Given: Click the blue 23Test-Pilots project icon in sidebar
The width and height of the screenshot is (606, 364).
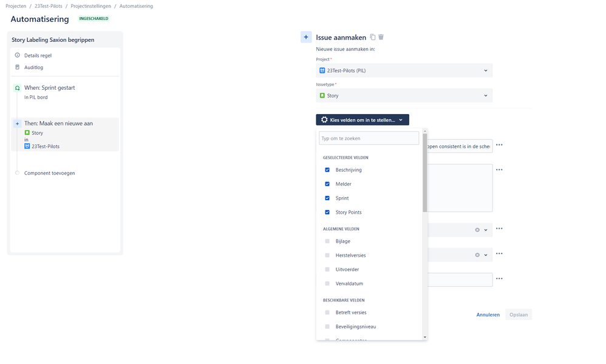Looking at the screenshot, I should coord(27,146).
